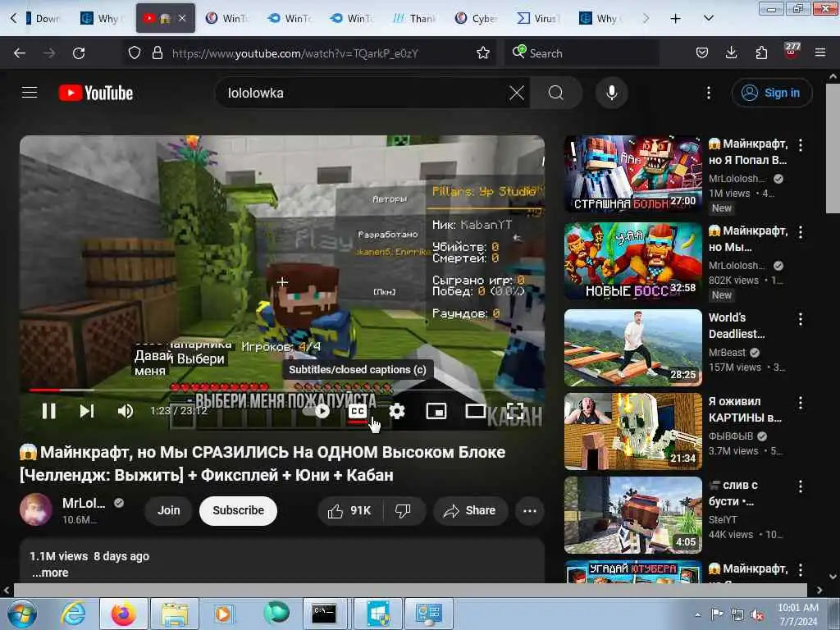Toggle subtitles/closed captions button
Screen dimensions: 840x630
(358, 412)
